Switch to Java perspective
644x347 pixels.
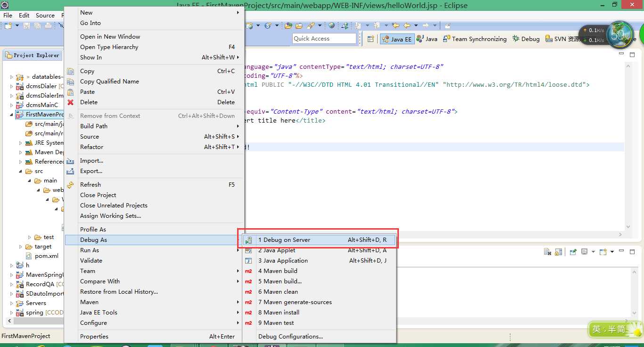point(428,39)
